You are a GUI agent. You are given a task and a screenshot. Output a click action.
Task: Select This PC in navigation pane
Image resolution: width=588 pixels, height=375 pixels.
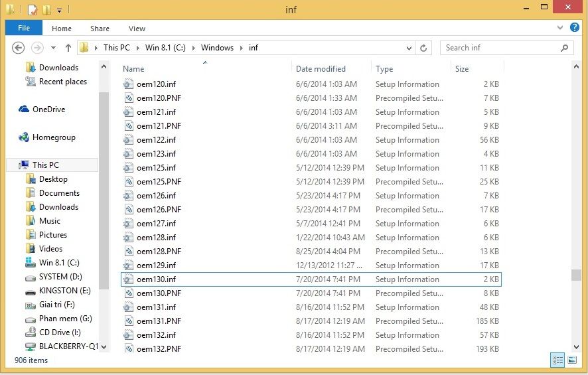pyautogui.click(x=52, y=165)
